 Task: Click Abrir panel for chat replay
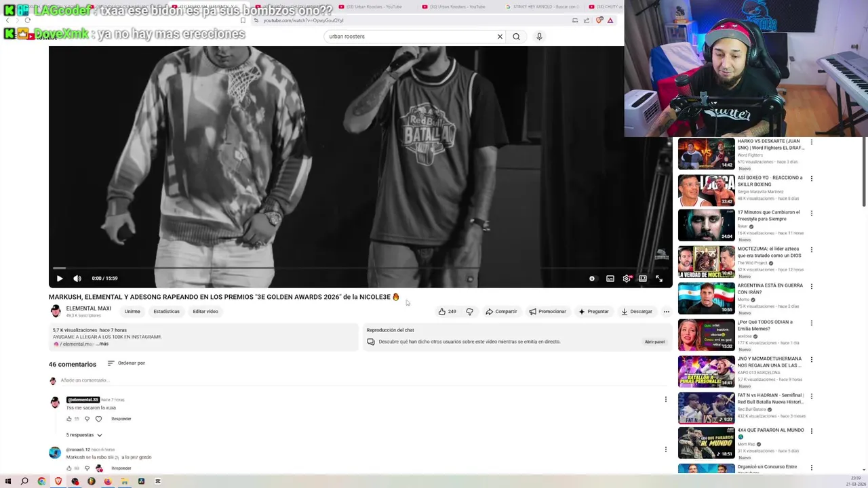tap(654, 342)
